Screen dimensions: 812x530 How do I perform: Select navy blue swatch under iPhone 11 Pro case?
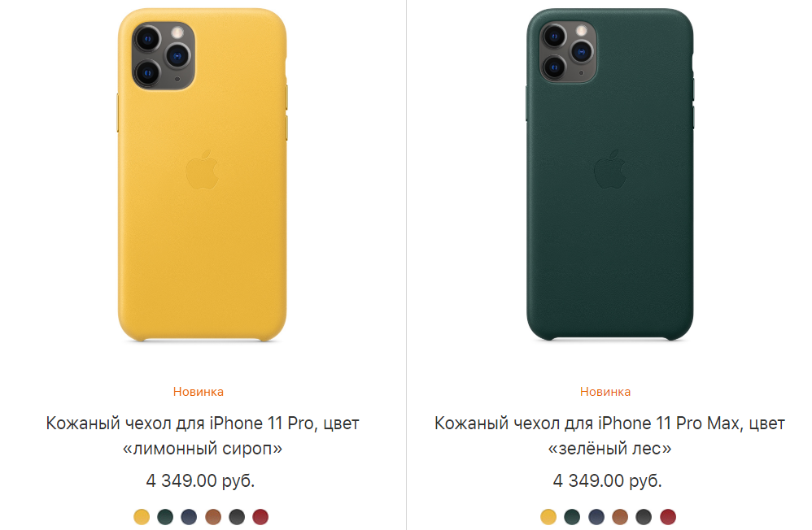point(189,516)
